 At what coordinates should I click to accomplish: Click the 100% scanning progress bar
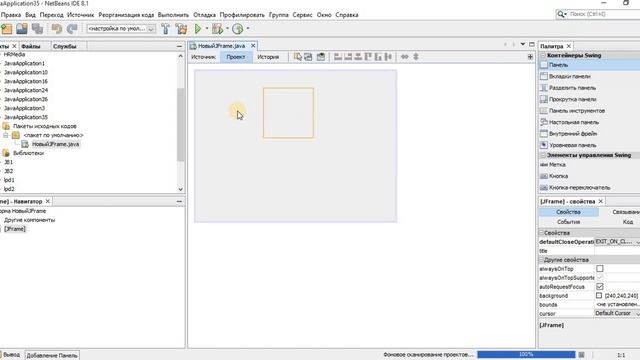tap(526, 355)
